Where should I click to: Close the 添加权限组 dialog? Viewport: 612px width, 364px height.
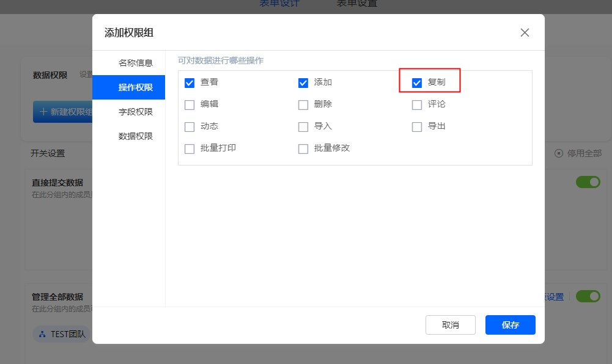(525, 33)
